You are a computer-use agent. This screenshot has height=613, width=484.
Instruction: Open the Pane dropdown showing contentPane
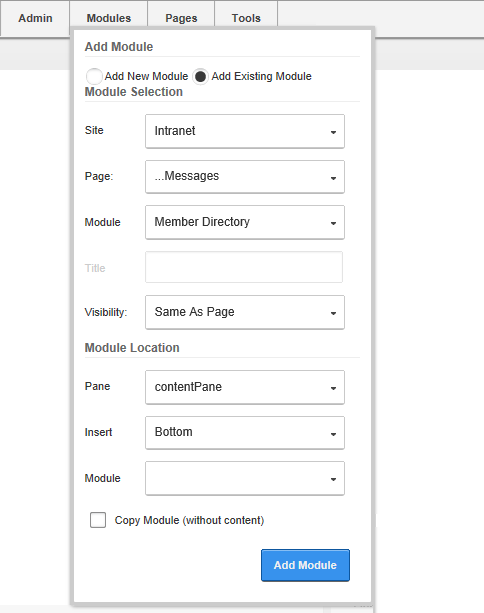245,387
